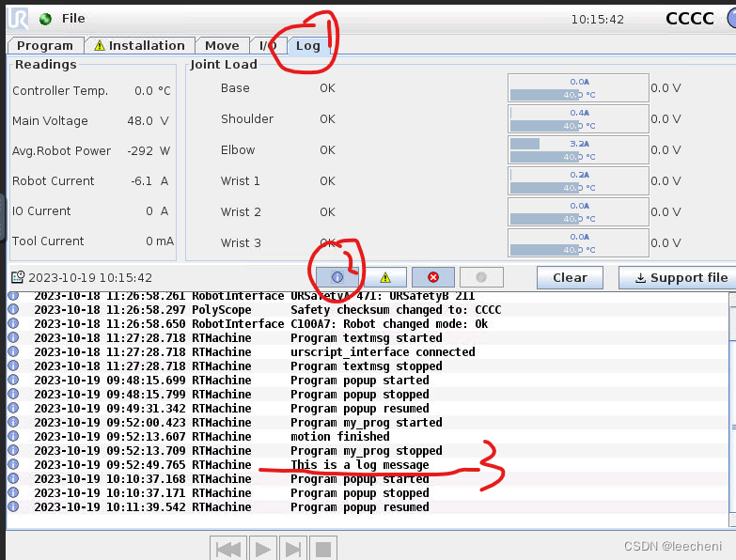Click the Robot Current -6.1 value
The image size is (736, 560).
(141, 181)
